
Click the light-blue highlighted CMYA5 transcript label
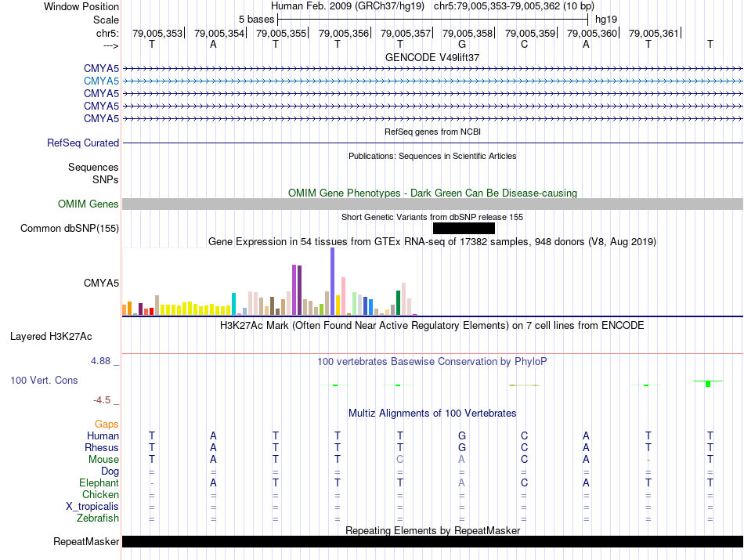(x=101, y=81)
